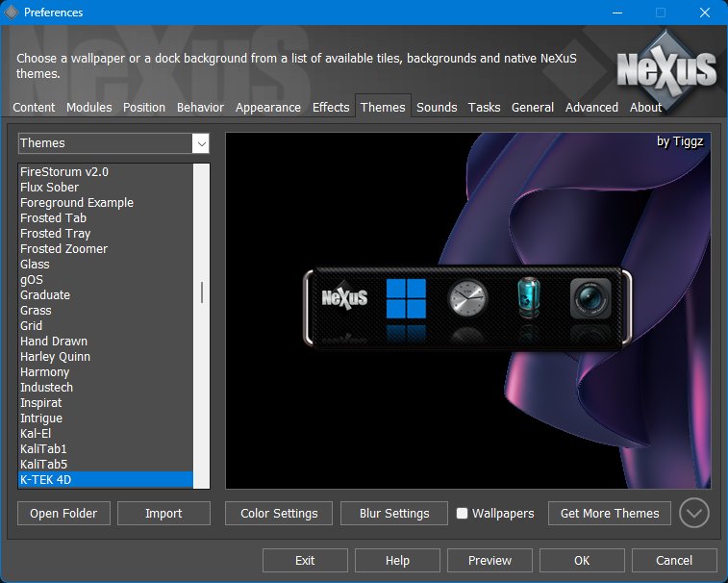Image resolution: width=728 pixels, height=583 pixels.
Task: Click the Windows logo icon in dock preview
Action: tap(406, 298)
